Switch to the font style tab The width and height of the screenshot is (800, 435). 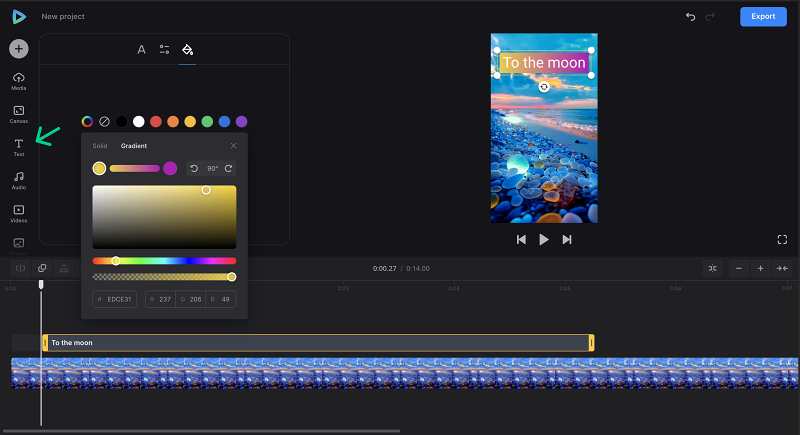(141, 49)
